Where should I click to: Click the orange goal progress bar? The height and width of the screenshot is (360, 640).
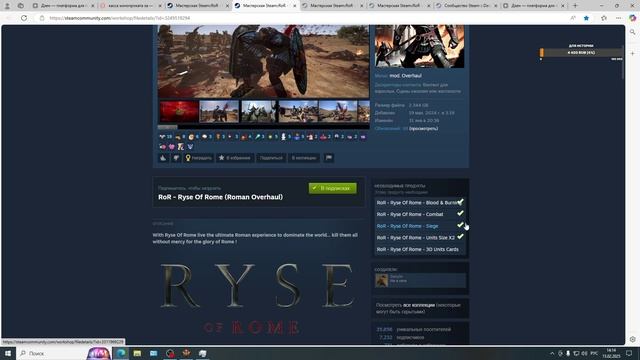[581, 53]
